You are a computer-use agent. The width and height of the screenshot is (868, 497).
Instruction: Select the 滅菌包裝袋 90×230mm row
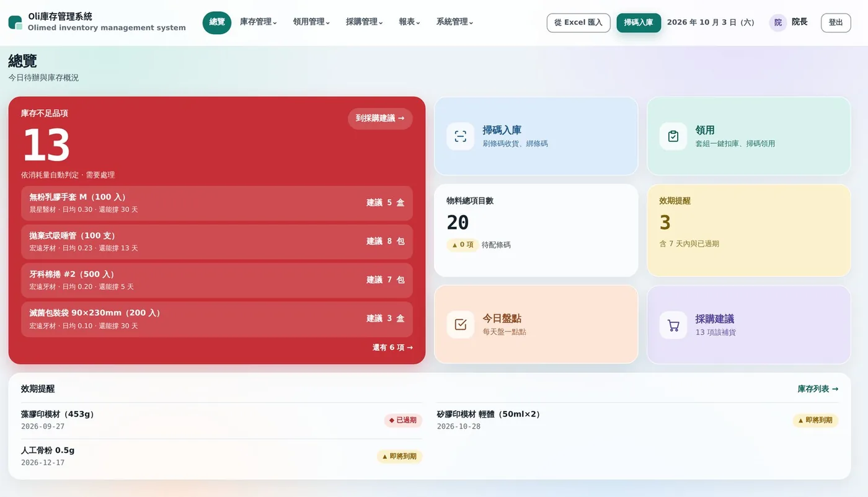[217, 319]
